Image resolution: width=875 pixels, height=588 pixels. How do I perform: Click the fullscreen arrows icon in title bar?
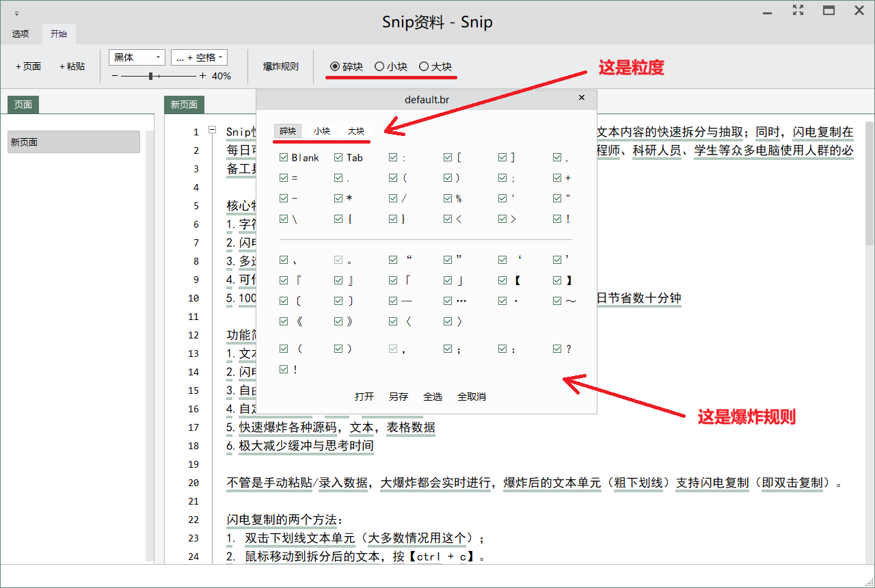[x=798, y=10]
